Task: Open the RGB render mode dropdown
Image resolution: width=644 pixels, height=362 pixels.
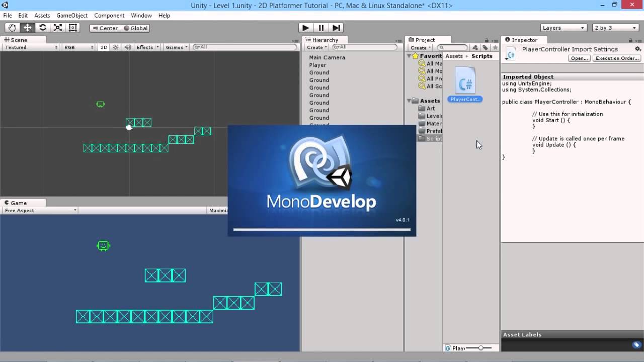Action: pyautogui.click(x=78, y=47)
